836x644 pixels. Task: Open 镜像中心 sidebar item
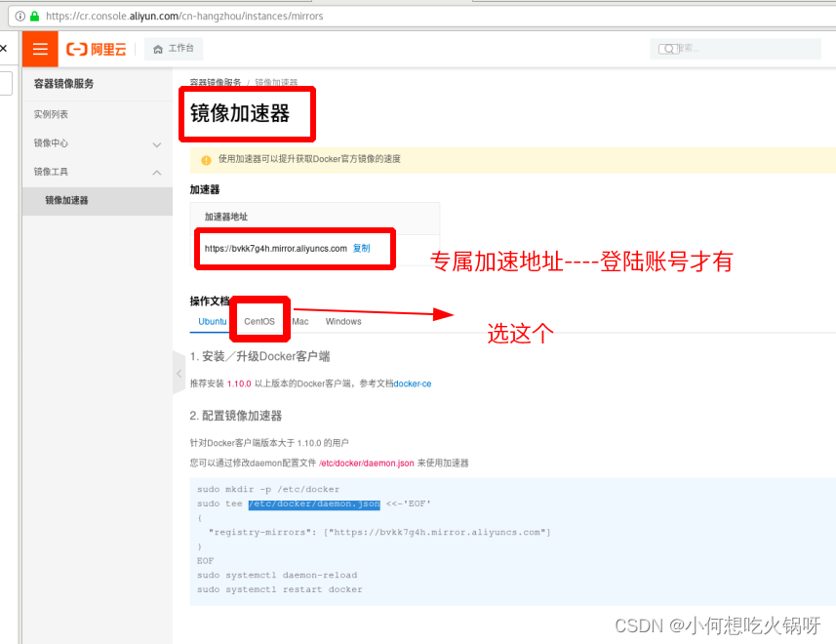(51, 142)
